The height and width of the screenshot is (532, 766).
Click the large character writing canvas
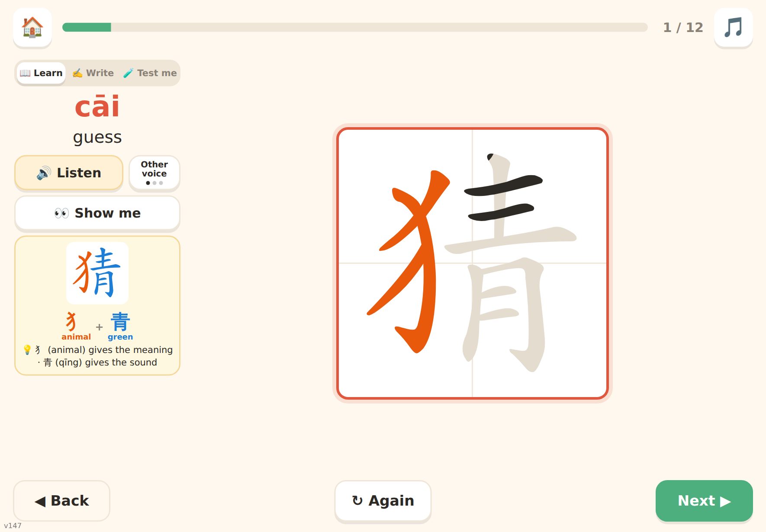tap(473, 263)
